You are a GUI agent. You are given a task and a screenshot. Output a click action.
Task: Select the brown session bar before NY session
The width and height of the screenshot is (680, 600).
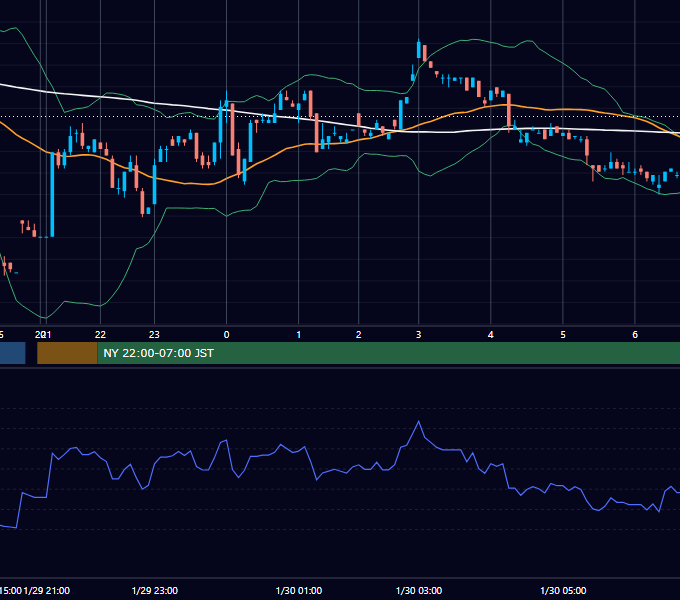coord(67,353)
